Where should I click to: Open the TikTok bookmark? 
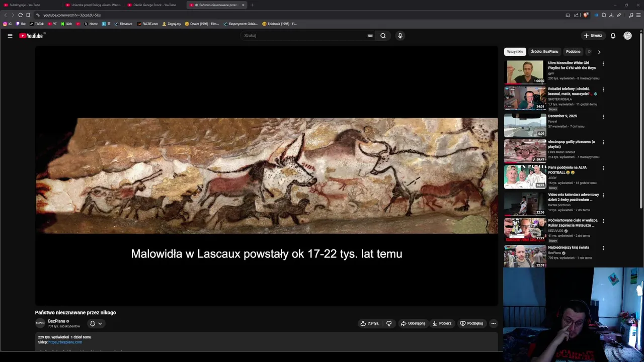click(x=37, y=24)
